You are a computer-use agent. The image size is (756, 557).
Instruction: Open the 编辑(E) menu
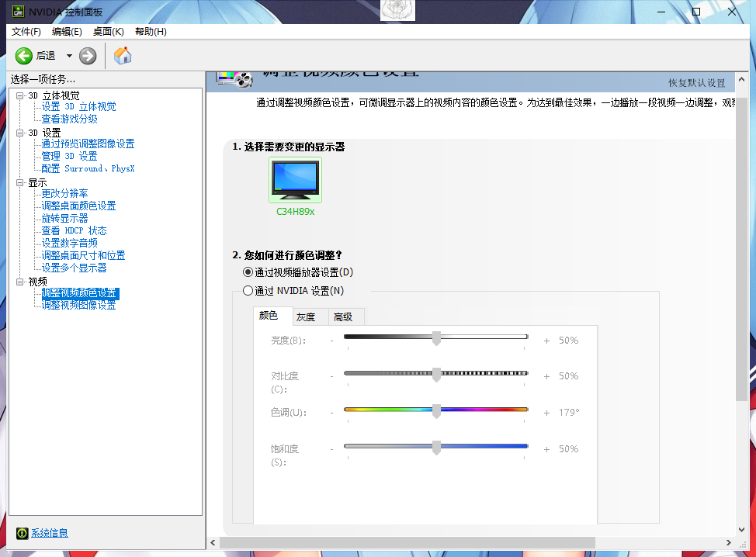67,32
